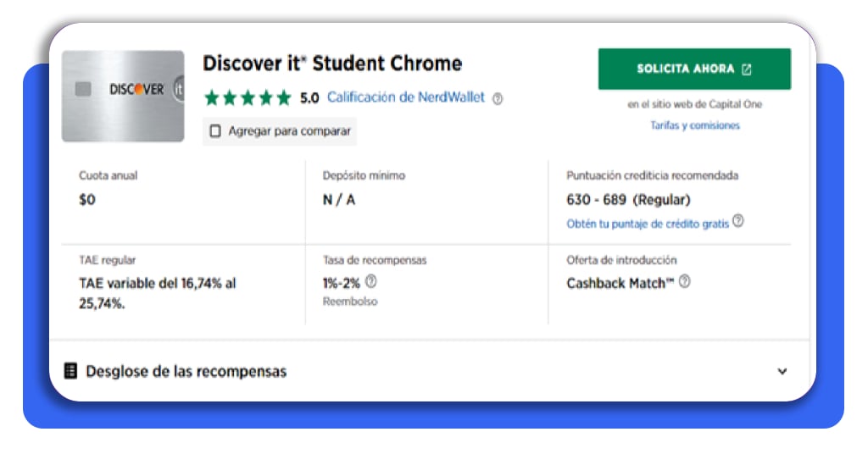Screen dimensions: 868x454
Task: Expand Desglose de las recompensas chevron
Action: (782, 371)
